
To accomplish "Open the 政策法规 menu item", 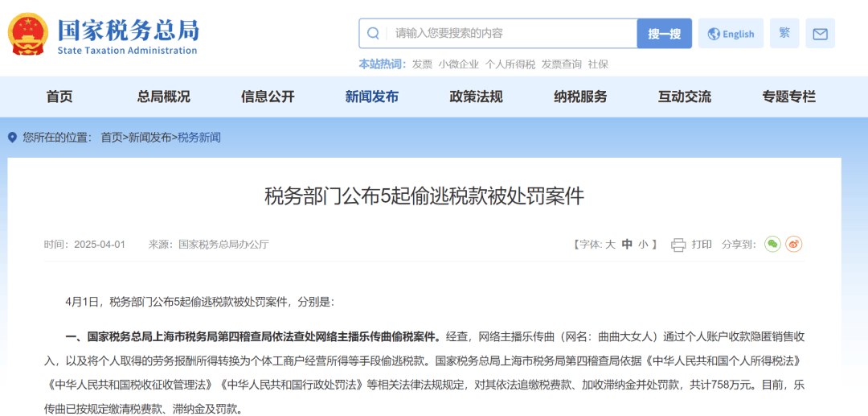I will (476, 97).
